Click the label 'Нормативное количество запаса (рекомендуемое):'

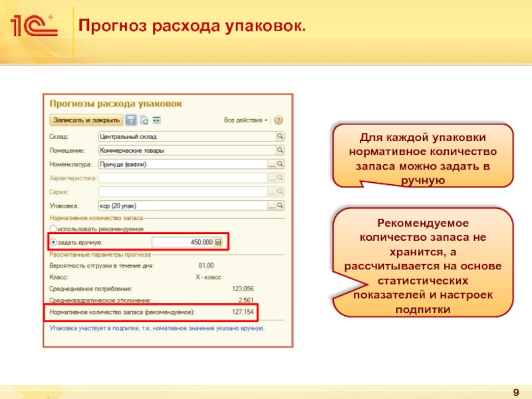coord(122,312)
